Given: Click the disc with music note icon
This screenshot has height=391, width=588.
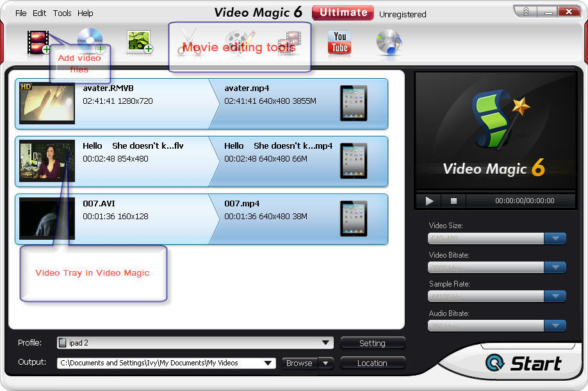Looking at the screenshot, I should click(x=389, y=42).
